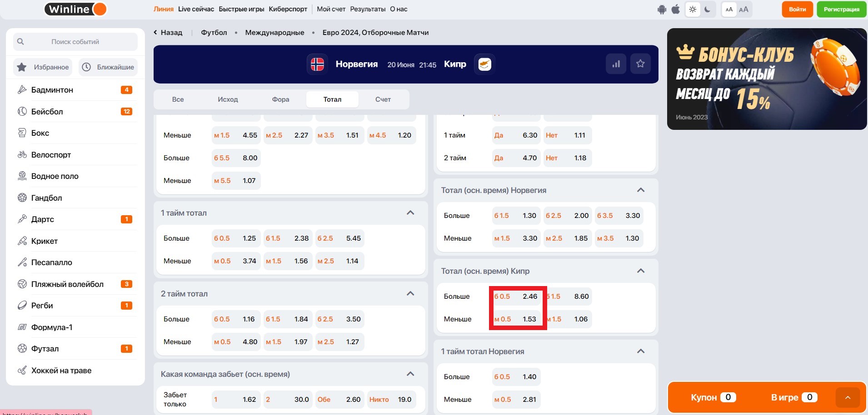Collapse Тотал (осн. время) Кипр section
The image size is (868, 415).
click(x=641, y=271)
